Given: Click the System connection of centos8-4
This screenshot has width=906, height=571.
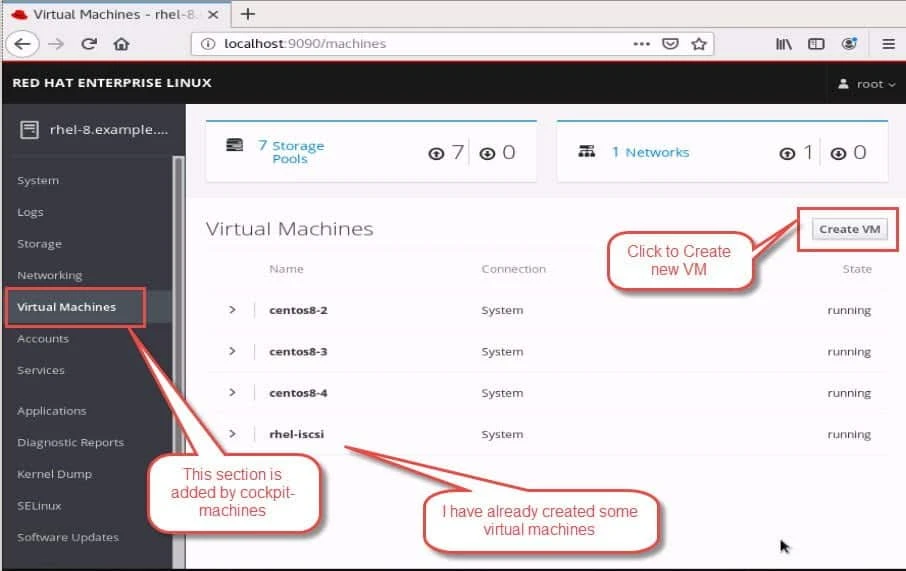Looking at the screenshot, I should point(502,393).
